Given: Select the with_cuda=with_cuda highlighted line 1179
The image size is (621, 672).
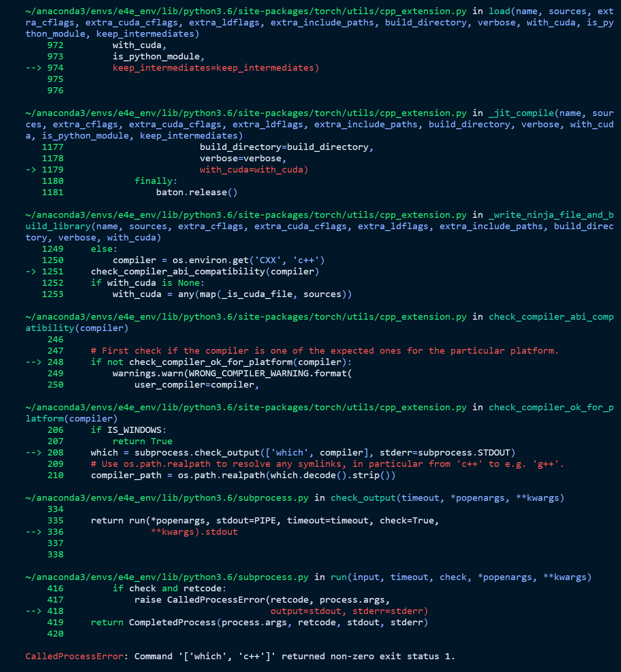Looking at the screenshot, I should 253,169.
